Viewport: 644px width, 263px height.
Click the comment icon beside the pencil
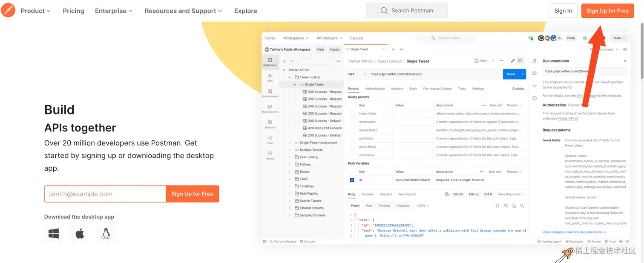(x=520, y=61)
